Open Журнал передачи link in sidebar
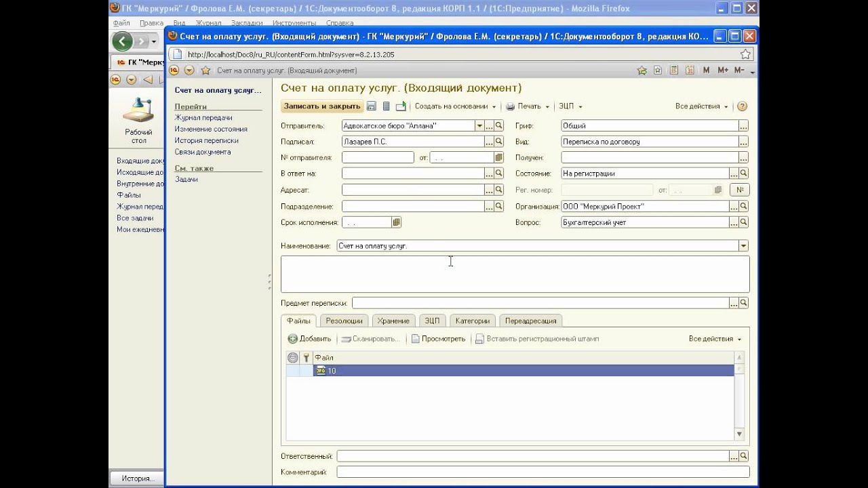This screenshot has height=488, width=868. click(x=203, y=118)
